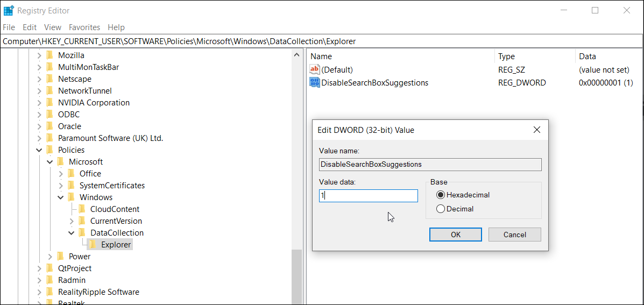Click the MultiMonTaskBar folder icon

[50, 67]
